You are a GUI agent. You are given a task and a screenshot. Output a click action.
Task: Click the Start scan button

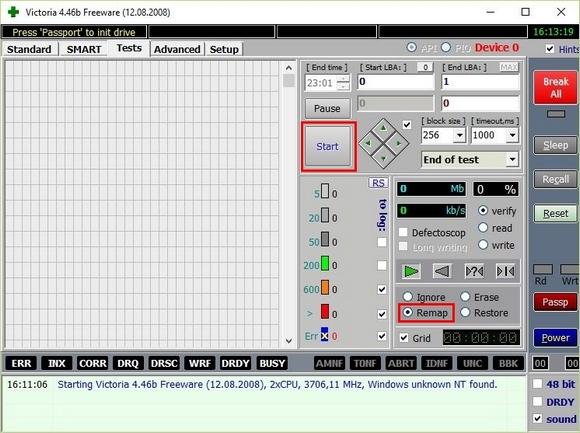(328, 146)
